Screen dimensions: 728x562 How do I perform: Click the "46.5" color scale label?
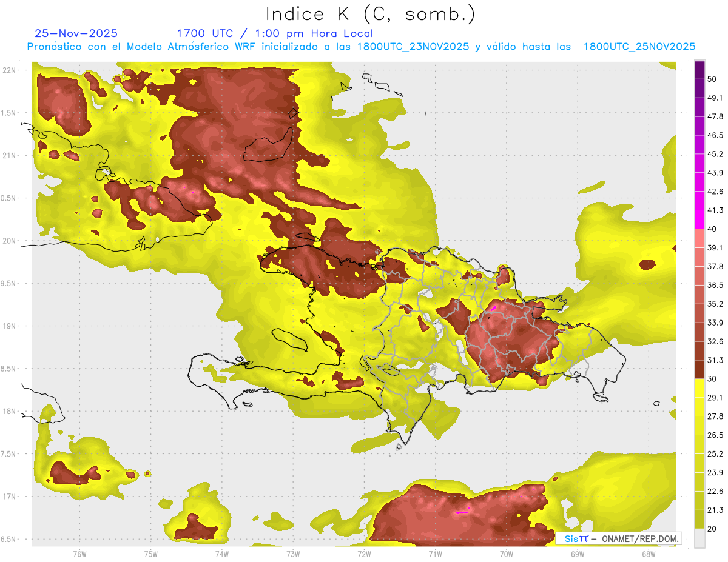(715, 135)
